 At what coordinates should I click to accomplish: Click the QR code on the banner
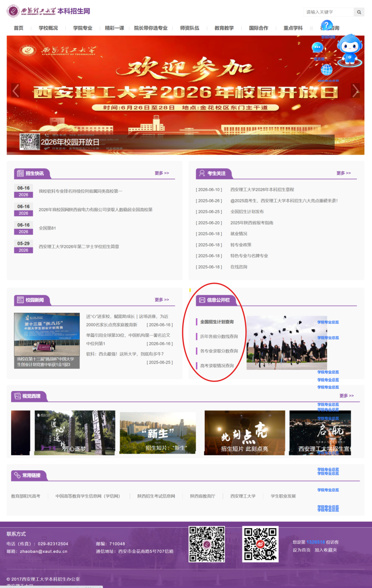click(30, 142)
